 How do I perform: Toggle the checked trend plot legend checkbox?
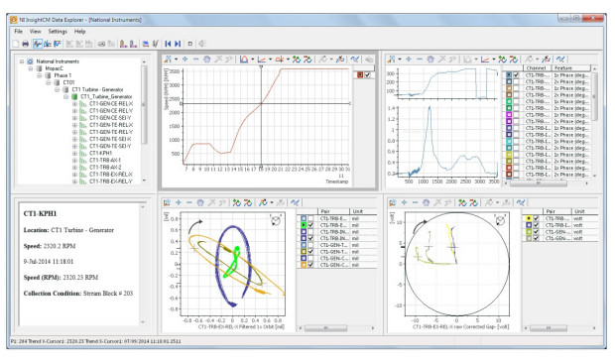pos(367,75)
